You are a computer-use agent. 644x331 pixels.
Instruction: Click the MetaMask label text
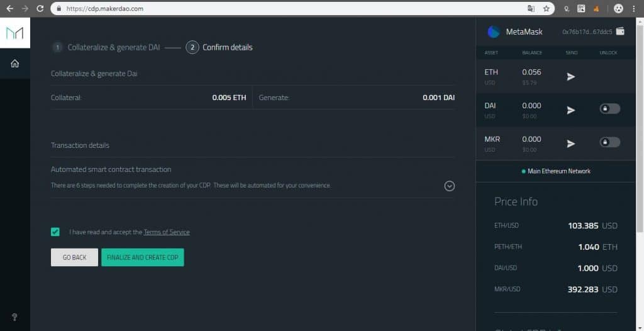click(x=524, y=31)
